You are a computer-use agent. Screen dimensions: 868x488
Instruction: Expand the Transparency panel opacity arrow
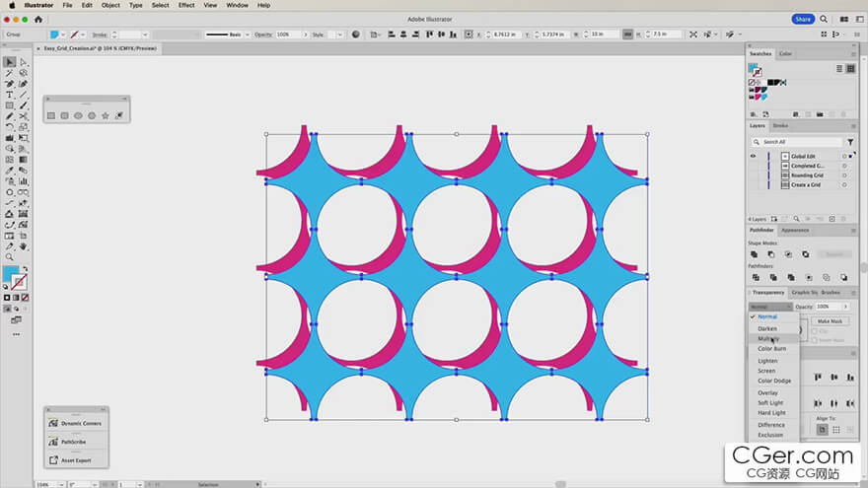(845, 307)
